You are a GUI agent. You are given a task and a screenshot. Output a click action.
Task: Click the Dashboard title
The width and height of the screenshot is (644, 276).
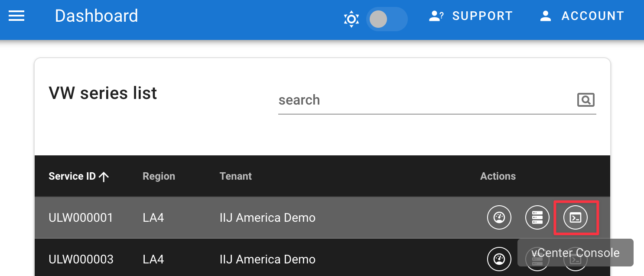[96, 16]
